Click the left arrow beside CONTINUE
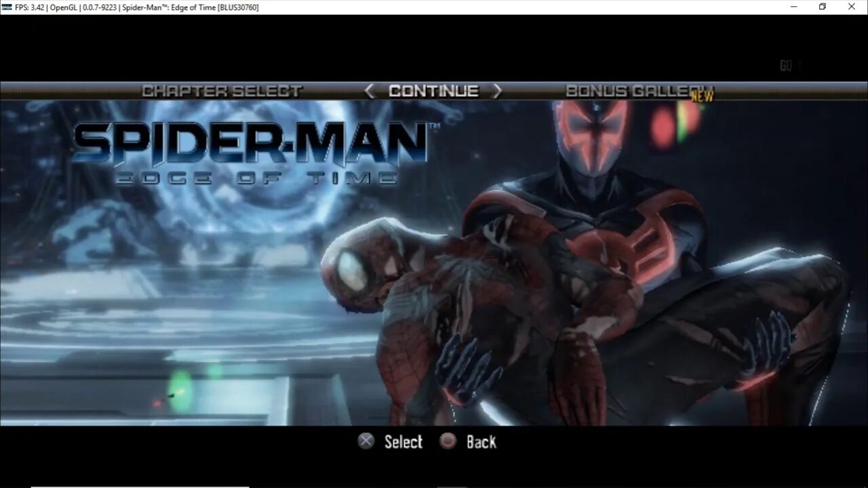 click(x=370, y=91)
